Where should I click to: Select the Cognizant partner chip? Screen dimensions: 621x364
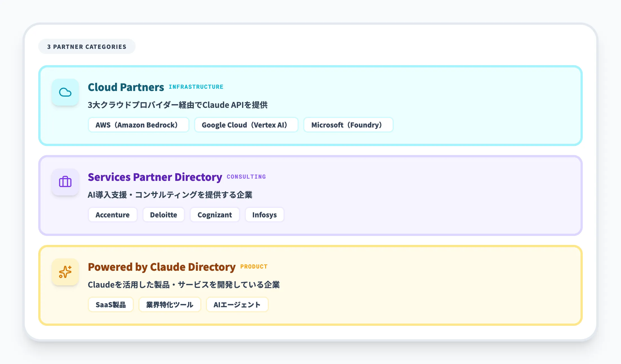[215, 215]
